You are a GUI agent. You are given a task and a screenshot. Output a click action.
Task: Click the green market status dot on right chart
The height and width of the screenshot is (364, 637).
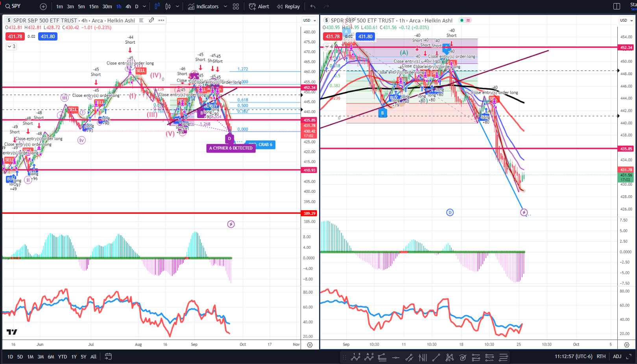462,20
